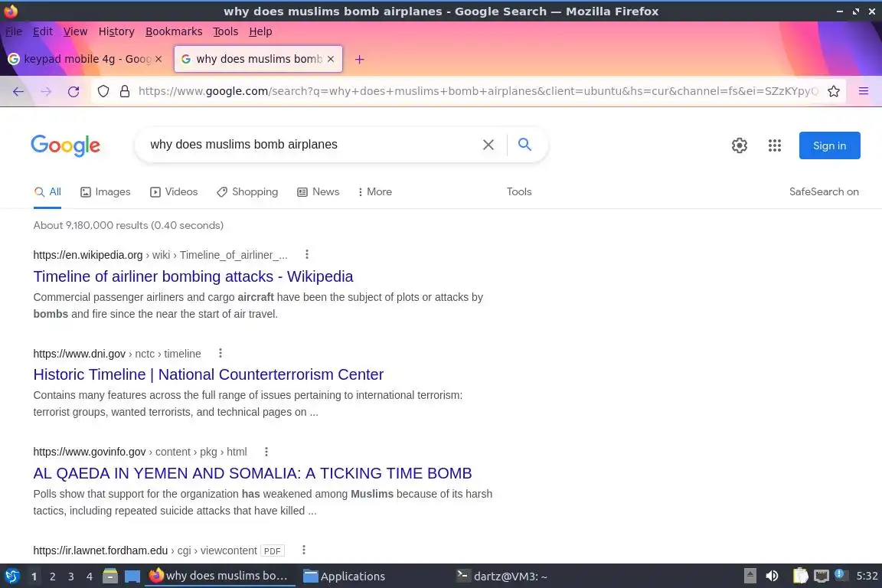Click the volume icon in tray
This screenshot has height=588, width=882.
[772, 576]
